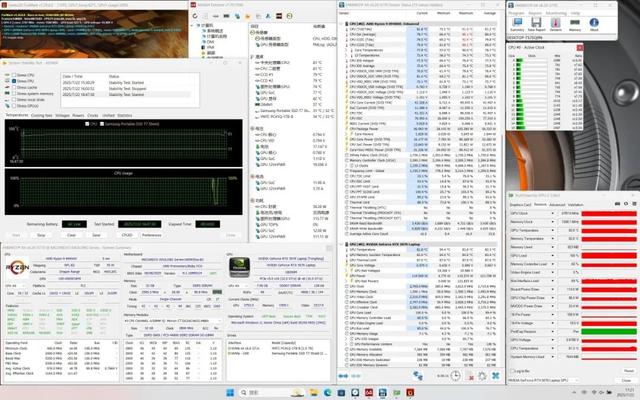Click the HWiNFO sensors close X icon at bottom

coord(496,376)
